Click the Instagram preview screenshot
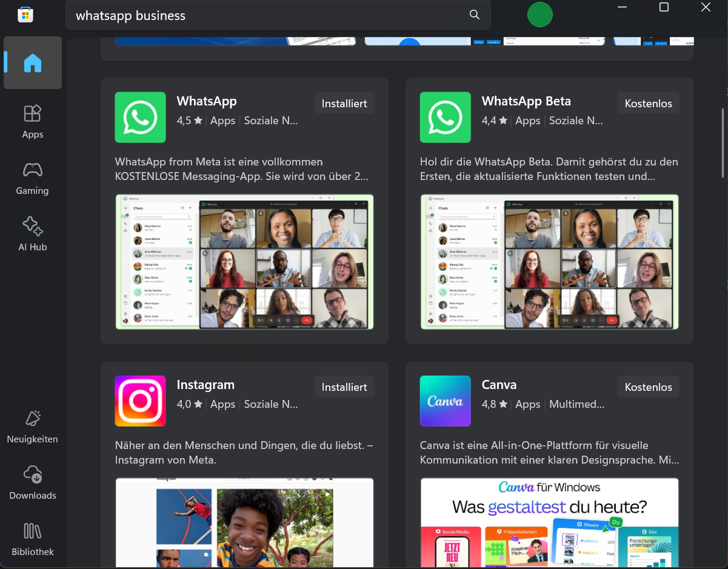728x569 pixels. click(245, 523)
